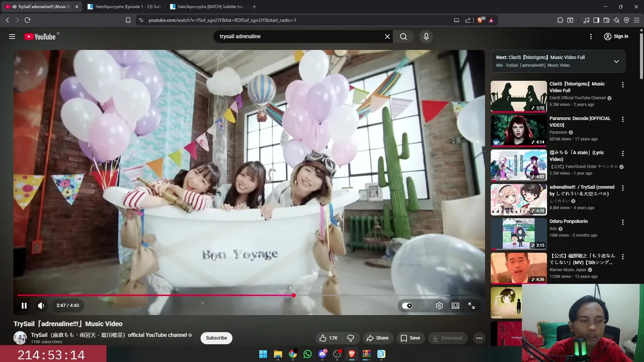644x362 pixels.
Task: Open menu for Warner Music Japan video
Action: point(623,257)
